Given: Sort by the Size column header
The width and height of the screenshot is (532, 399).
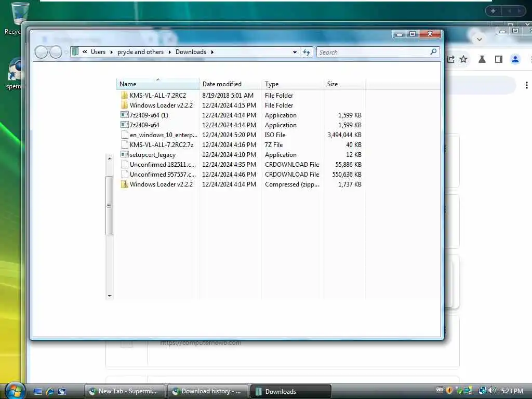Looking at the screenshot, I should pyautogui.click(x=345, y=84).
